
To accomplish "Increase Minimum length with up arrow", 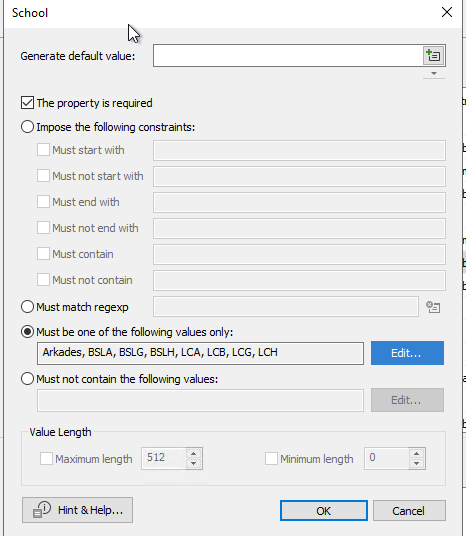I will point(416,454).
